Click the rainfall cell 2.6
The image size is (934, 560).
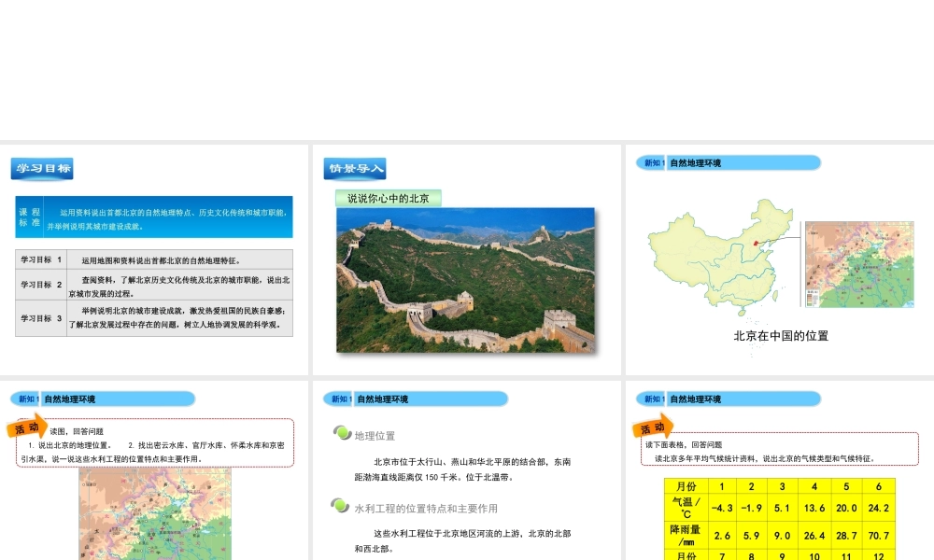pyautogui.click(x=722, y=536)
